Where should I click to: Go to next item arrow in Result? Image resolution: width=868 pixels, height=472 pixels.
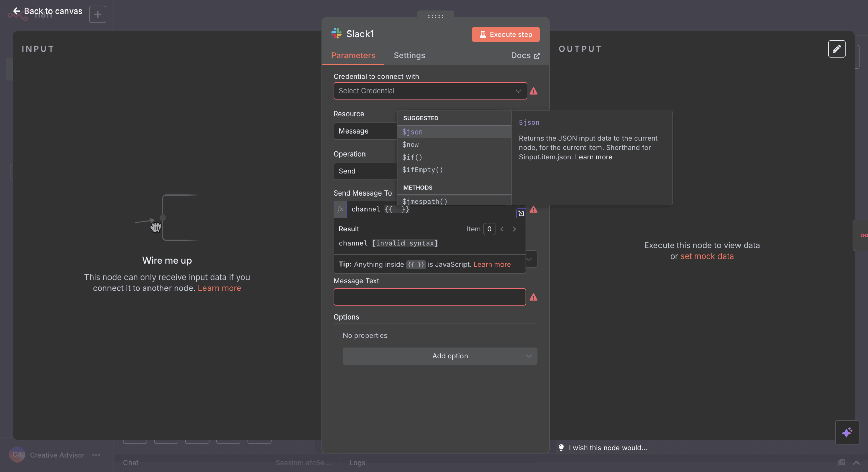click(x=515, y=229)
